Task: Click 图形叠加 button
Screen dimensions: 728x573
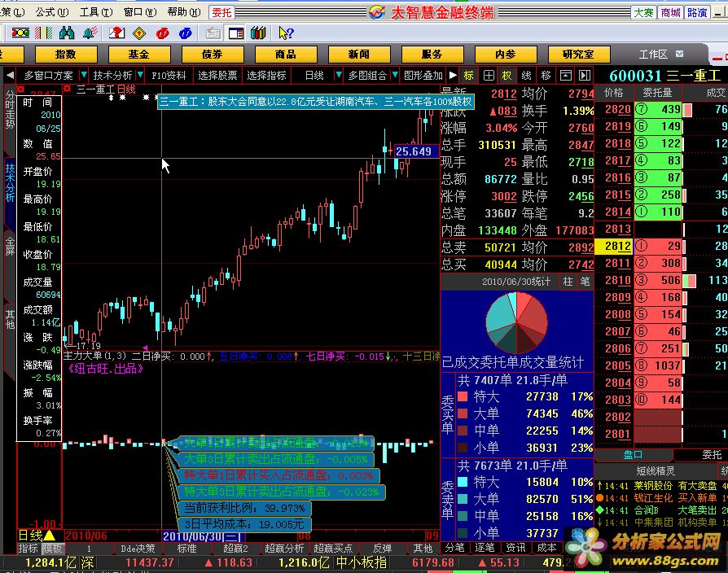Action: coord(423,75)
